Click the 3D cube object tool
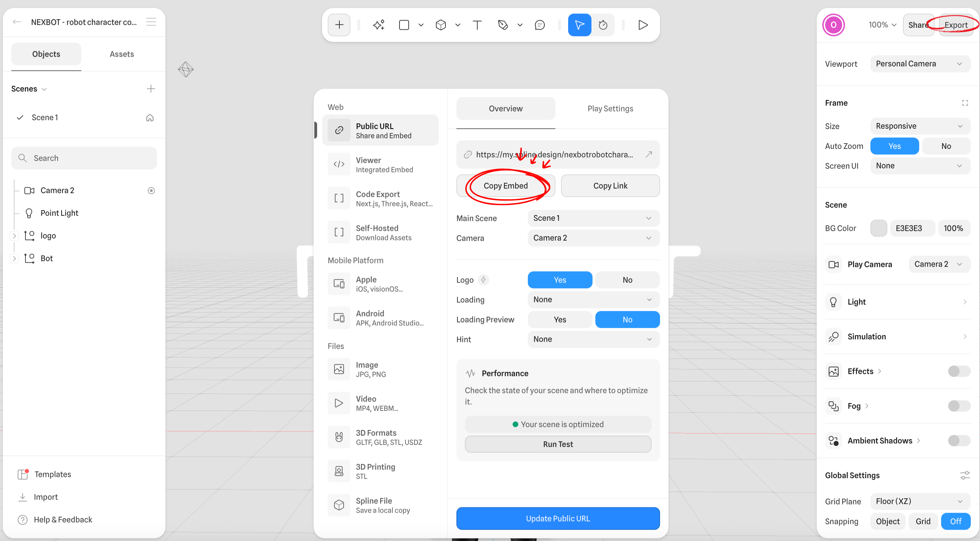980x541 pixels. (441, 25)
